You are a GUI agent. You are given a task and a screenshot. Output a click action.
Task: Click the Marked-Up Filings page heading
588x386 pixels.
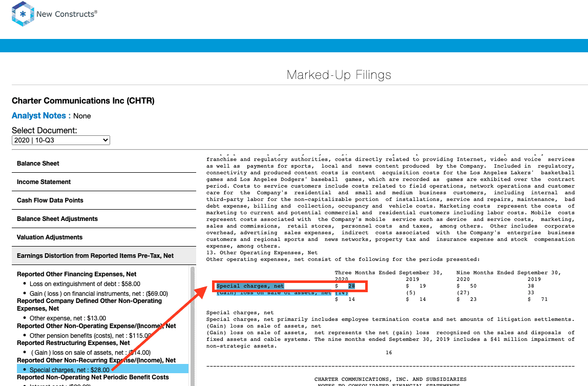click(339, 75)
